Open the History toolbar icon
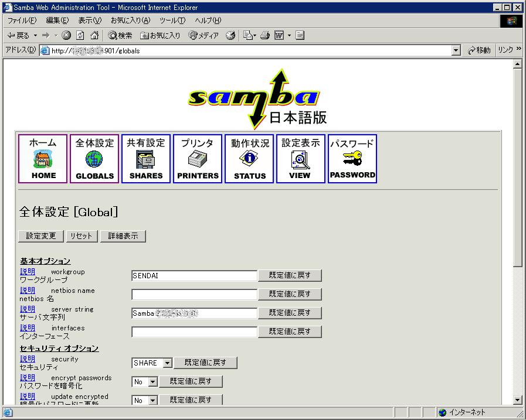Screen dimensions: 526x420 (x=230, y=35)
